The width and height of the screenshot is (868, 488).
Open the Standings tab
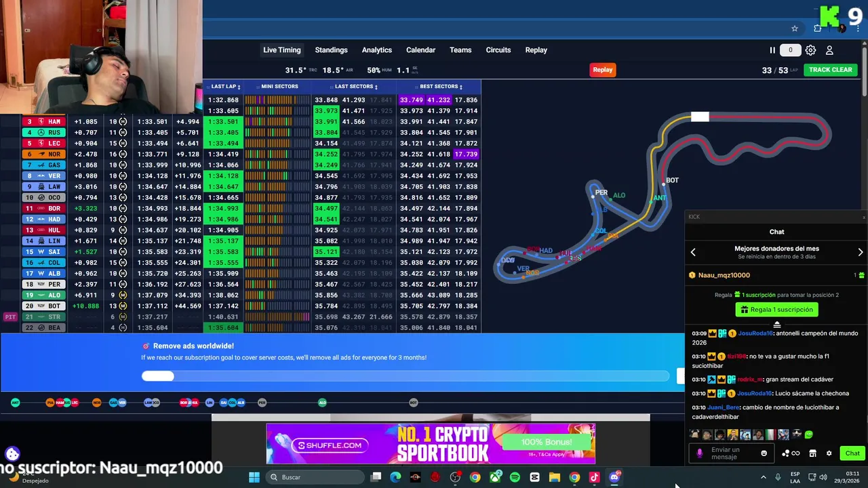point(331,50)
